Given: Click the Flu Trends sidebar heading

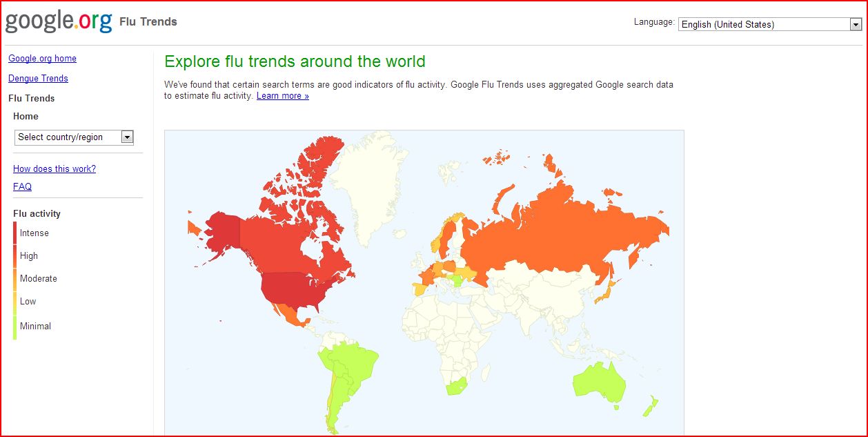Looking at the screenshot, I should pos(31,98).
